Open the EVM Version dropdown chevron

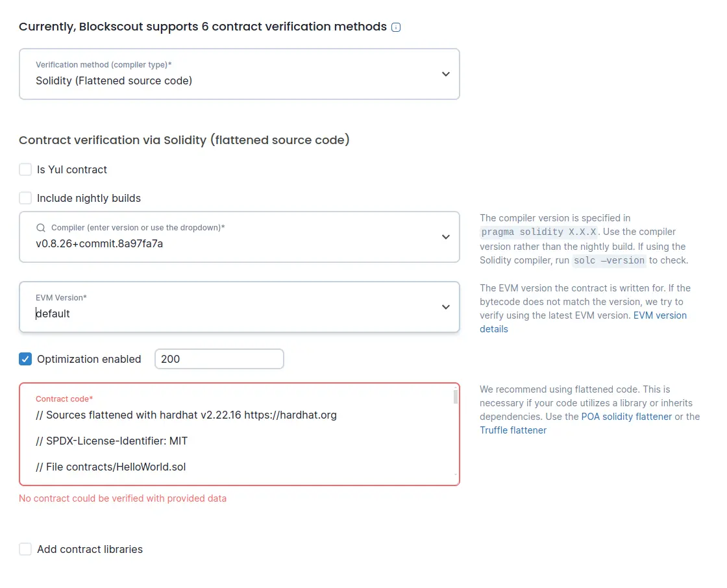click(x=445, y=307)
